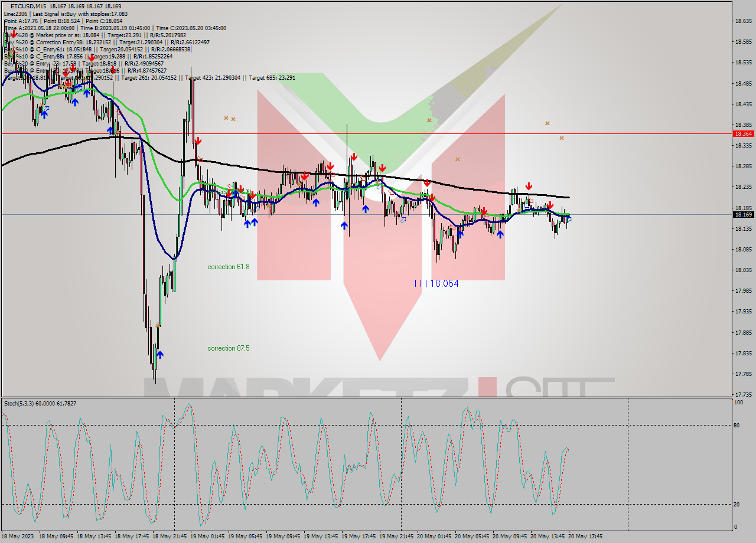This screenshot has width=756, height=543.
Task: Click the current price tag 18.169
Action: [743, 214]
